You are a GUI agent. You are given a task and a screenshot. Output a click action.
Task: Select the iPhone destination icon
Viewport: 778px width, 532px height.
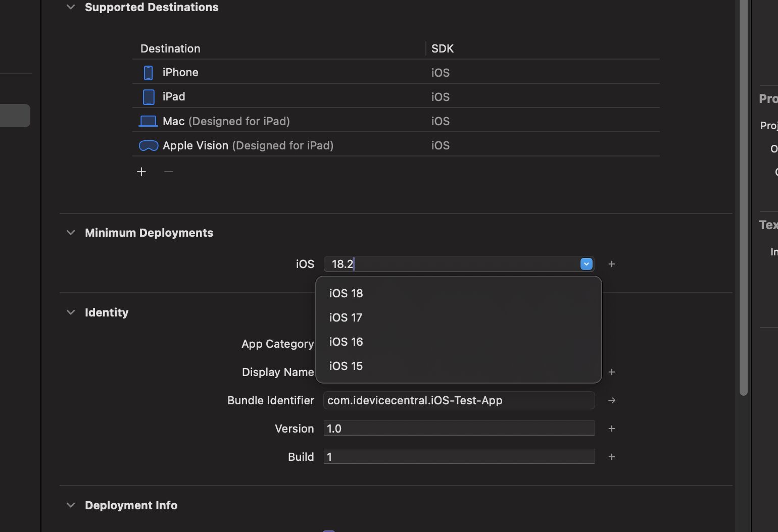pos(148,72)
